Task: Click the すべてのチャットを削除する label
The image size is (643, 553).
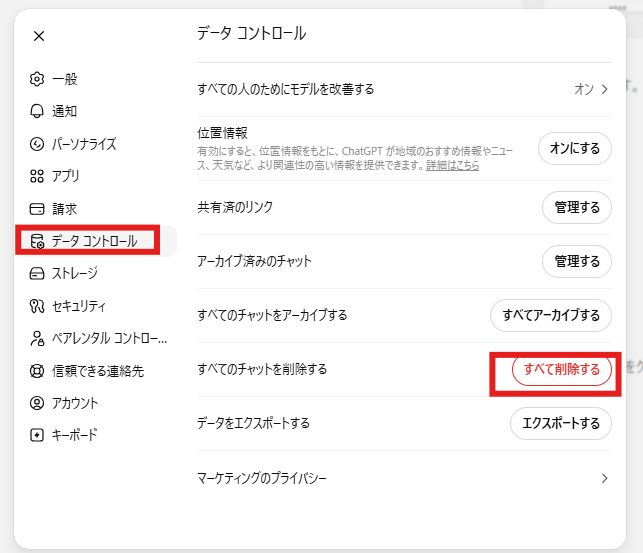Action: pos(262,369)
